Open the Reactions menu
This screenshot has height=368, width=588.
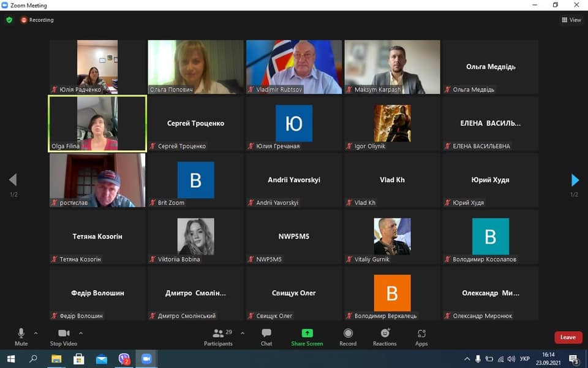[x=385, y=336]
